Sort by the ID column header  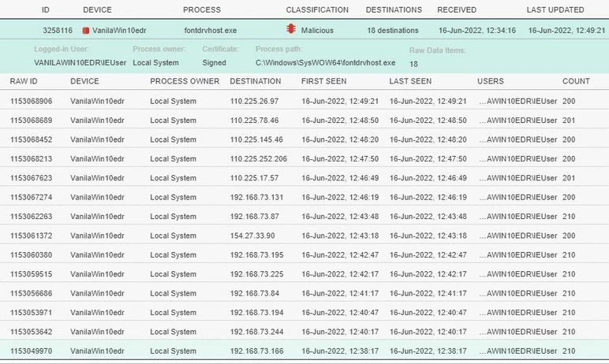[46, 9]
